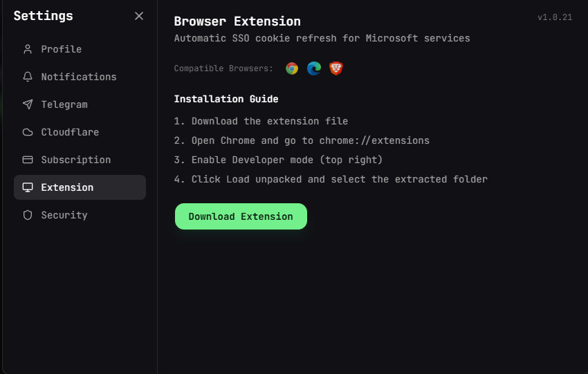Click the Telegram paper plane icon
The image size is (588, 374).
[28, 104]
